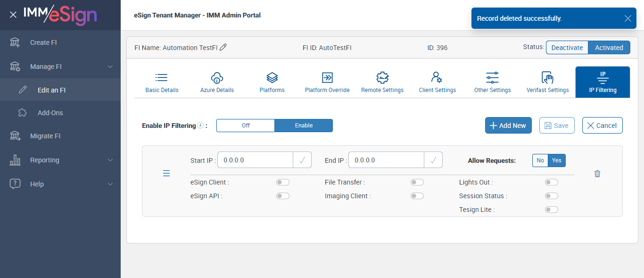
Task: Switch to the Verifast Settings tab
Action: click(547, 83)
